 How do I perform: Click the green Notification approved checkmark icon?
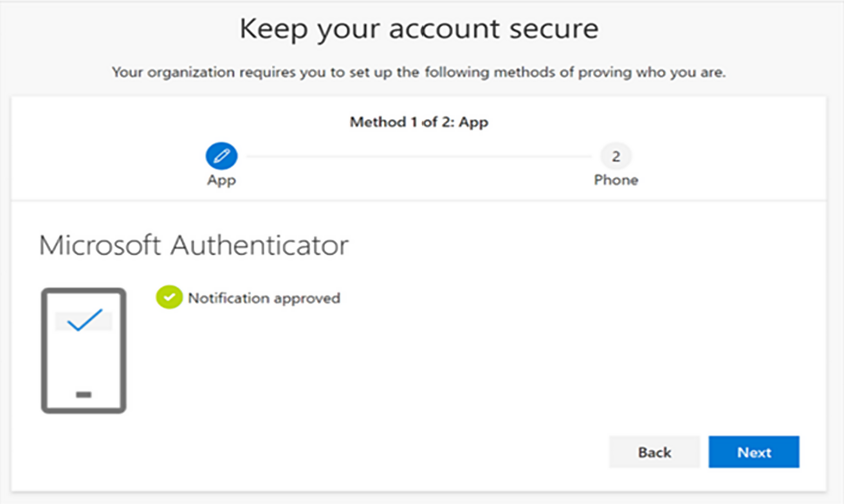[169, 298]
